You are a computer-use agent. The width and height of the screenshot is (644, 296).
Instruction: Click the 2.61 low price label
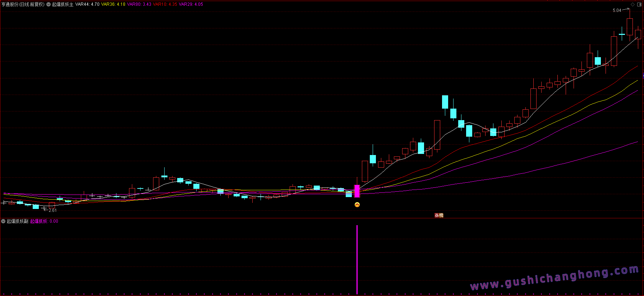pos(52,210)
